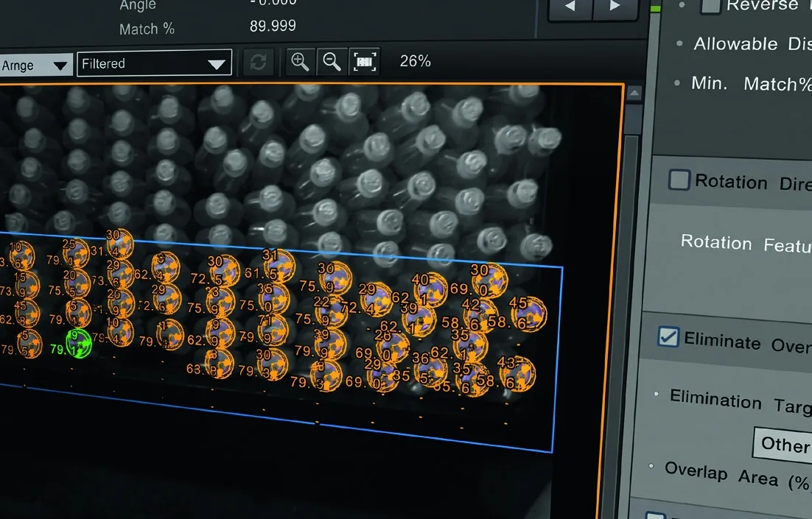Click the Min. Match% setting label
The width and height of the screenshot is (812, 519).
tap(752, 83)
